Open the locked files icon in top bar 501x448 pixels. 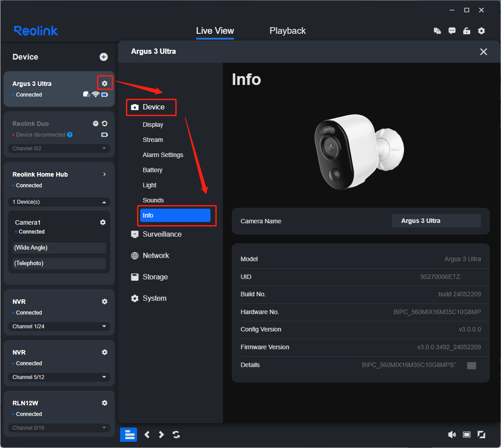point(437,31)
